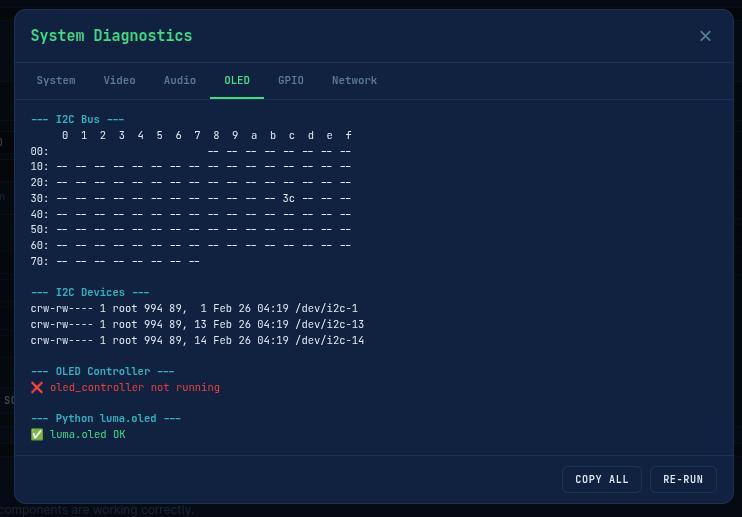Viewport: 742px width, 517px height.
Task: Click the detected 3c address in I2C grid
Action: tap(288, 198)
